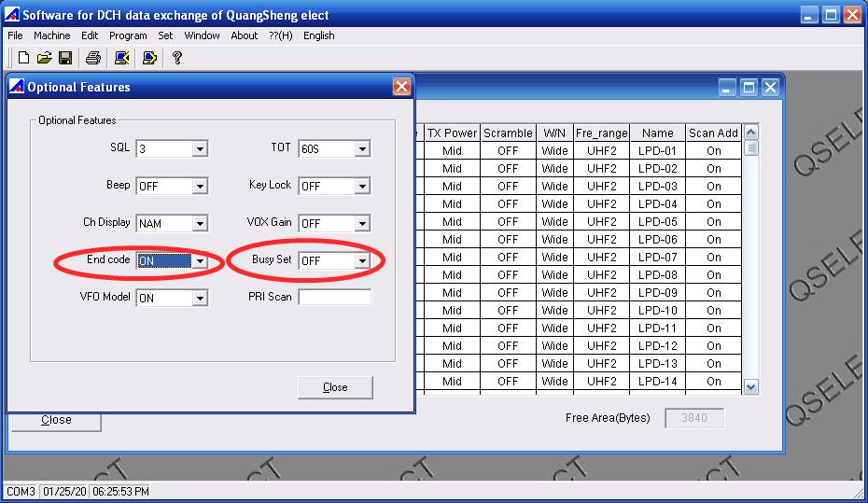Click Scramble cell in the LPD-11 row

[508, 328]
